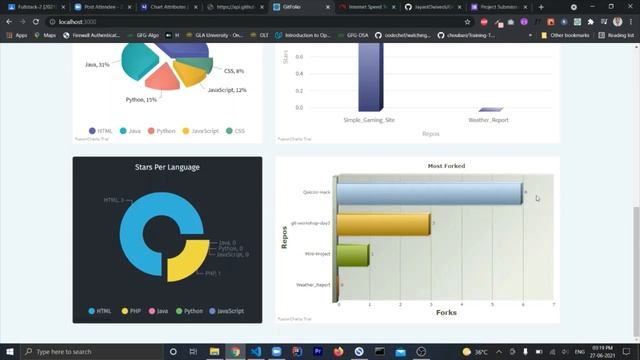Switch to the Post Attendee tab
640x360 pixels.
click(102, 7)
